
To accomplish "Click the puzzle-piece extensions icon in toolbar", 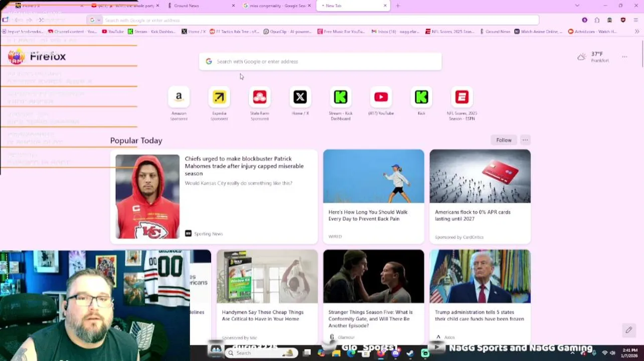I will pyautogui.click(x=597, y=20).
